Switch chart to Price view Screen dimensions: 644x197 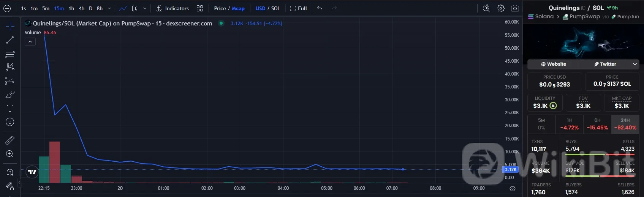click(220, 8)
